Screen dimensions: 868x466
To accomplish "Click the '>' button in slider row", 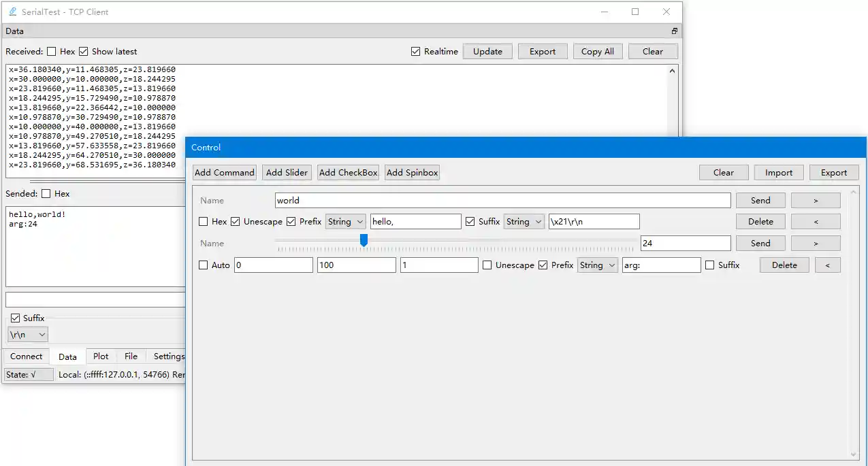I will point(815,244).
